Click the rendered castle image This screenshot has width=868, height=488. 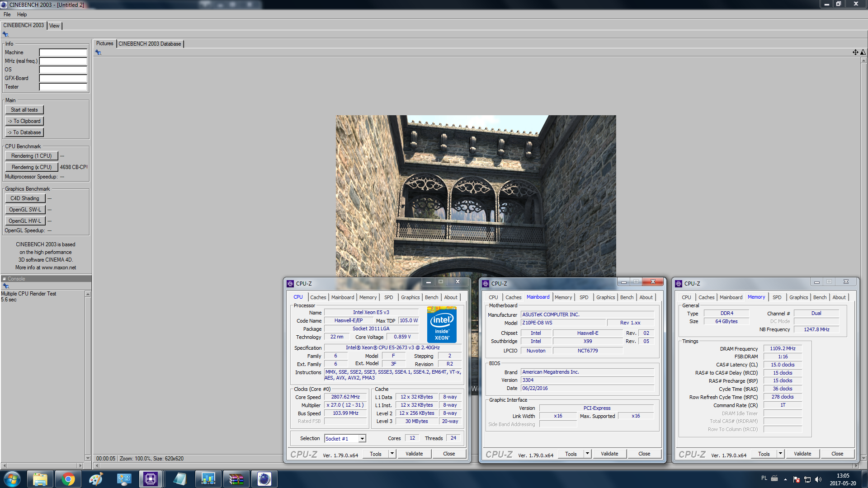pyautogui.click(x=476, y=196)
